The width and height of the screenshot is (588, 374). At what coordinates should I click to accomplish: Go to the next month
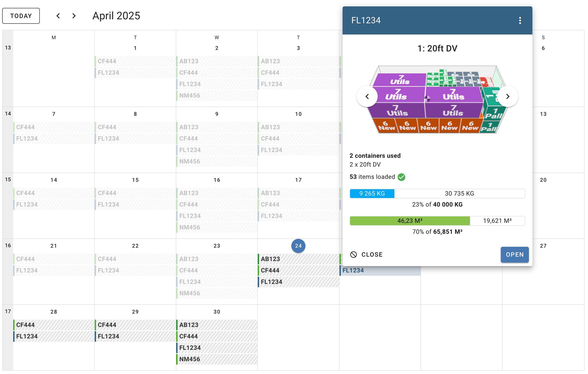tap(74, 16)
